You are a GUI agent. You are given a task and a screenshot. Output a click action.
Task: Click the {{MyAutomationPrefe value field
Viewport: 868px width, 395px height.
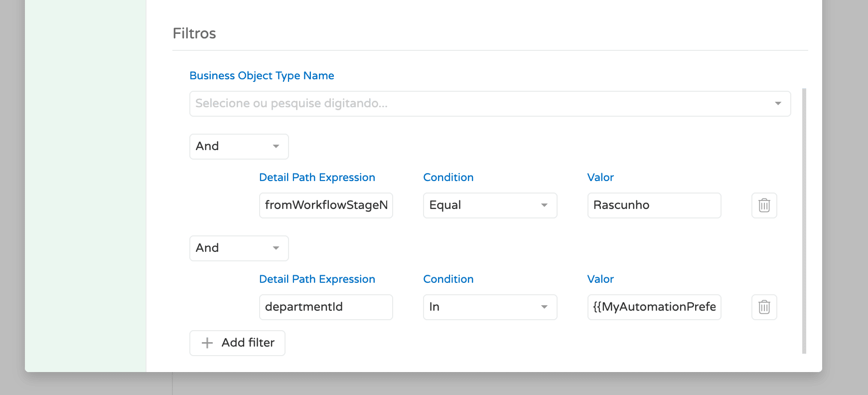coord(654,307)
